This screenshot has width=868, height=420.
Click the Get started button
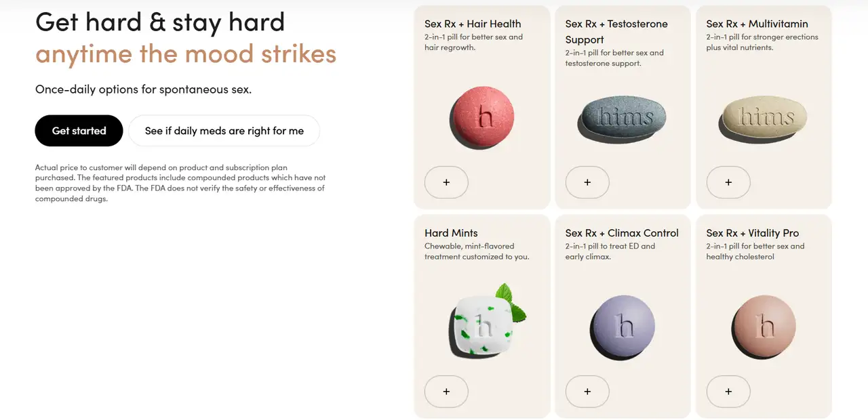coord(79,131)
